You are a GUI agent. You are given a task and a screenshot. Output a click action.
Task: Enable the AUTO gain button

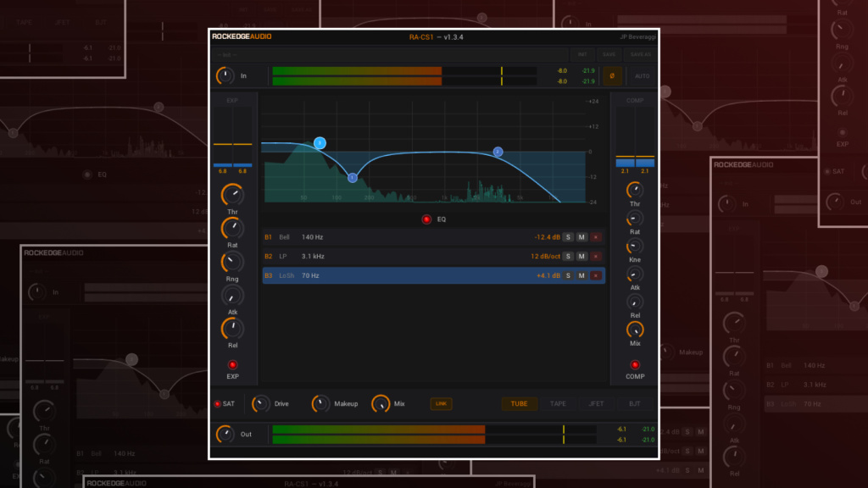click(x=642, y=75)
